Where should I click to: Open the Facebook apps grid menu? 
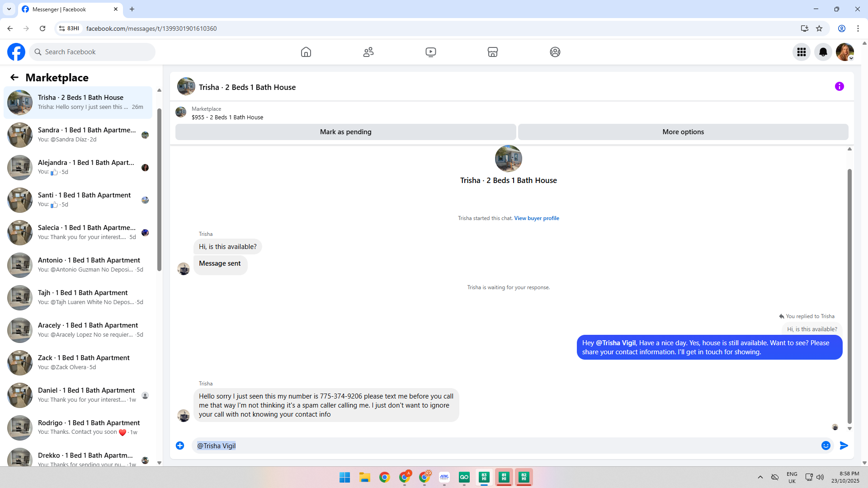[802, 52]
